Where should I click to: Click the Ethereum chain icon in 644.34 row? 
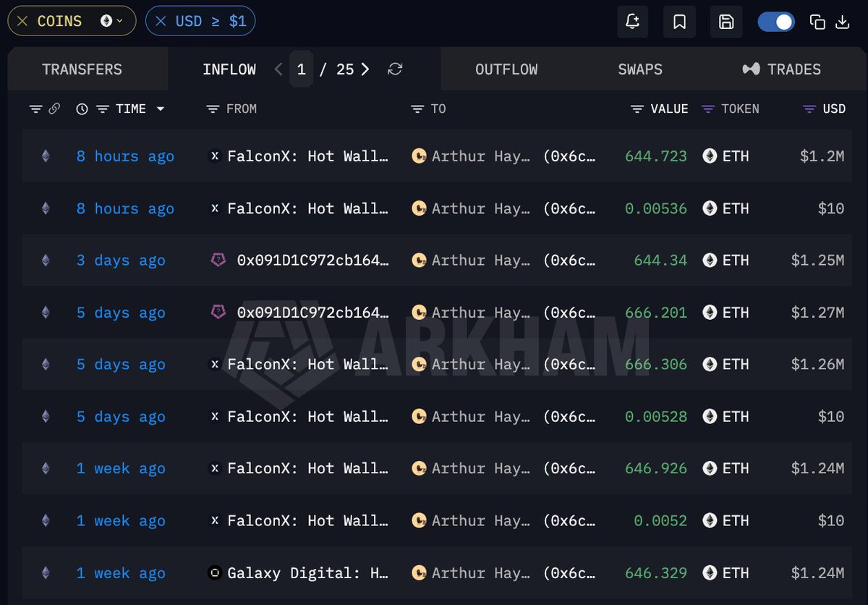46,261
